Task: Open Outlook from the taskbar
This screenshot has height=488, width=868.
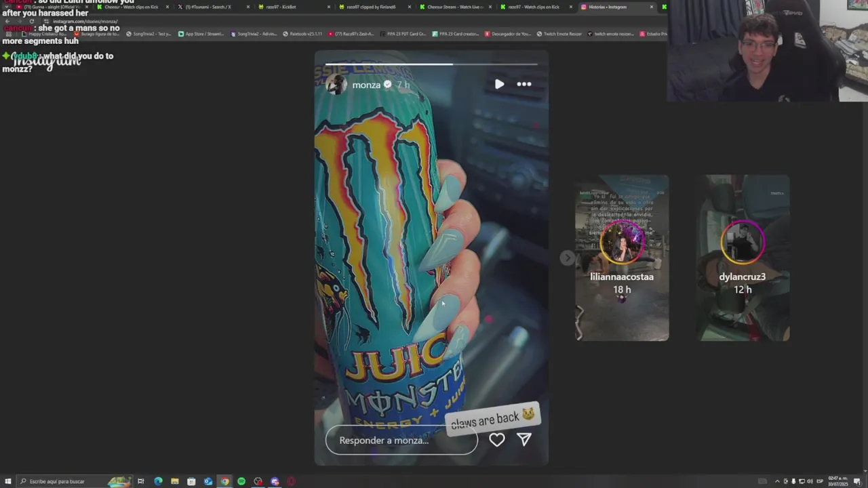Action: (x=208, y=481)
